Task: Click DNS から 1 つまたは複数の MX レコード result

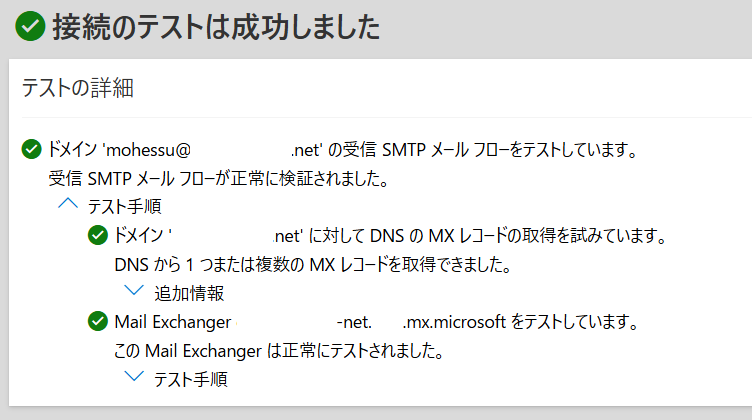Action: [313, 264]
